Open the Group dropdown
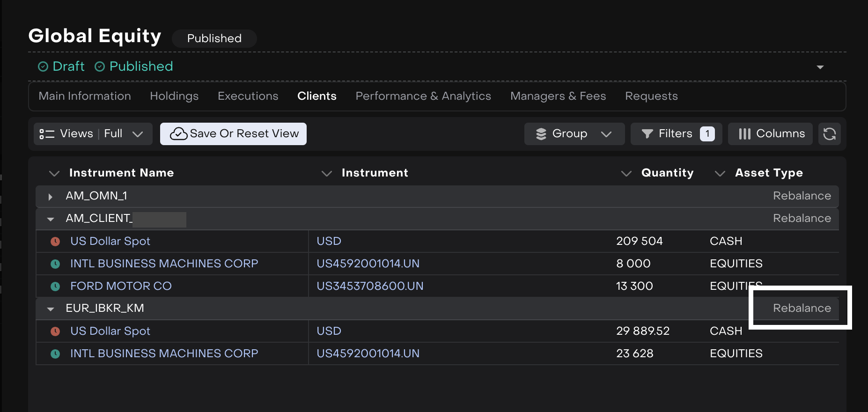 coord(606,134)
